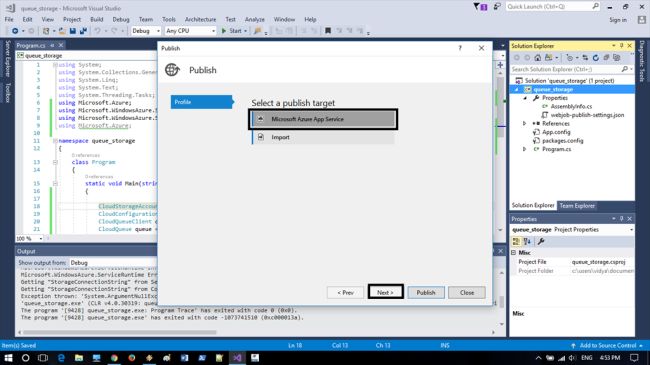650x365 pixels.
Task: Click the Redo icon in toolbar
Action: click(x=114, y=31)
